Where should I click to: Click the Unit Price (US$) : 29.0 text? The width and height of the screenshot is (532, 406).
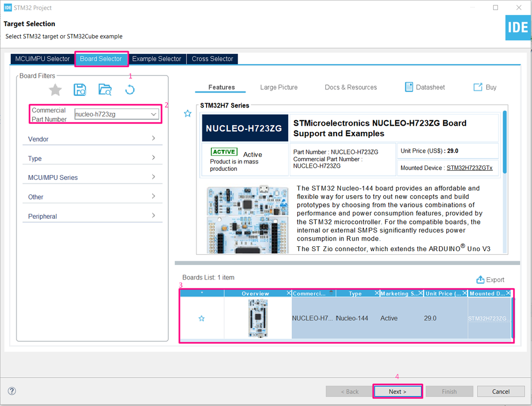pos(429,151)
